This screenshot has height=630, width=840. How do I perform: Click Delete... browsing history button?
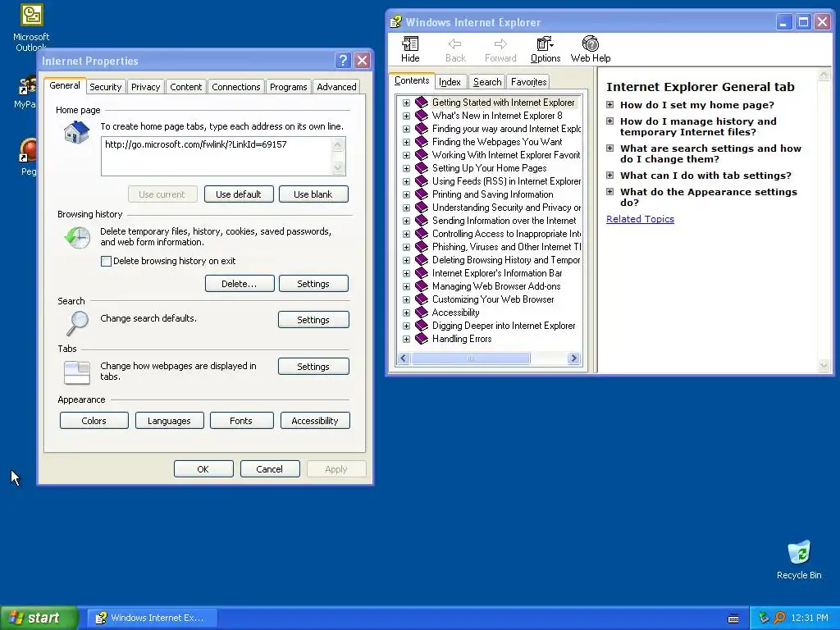tap(240, 283)
